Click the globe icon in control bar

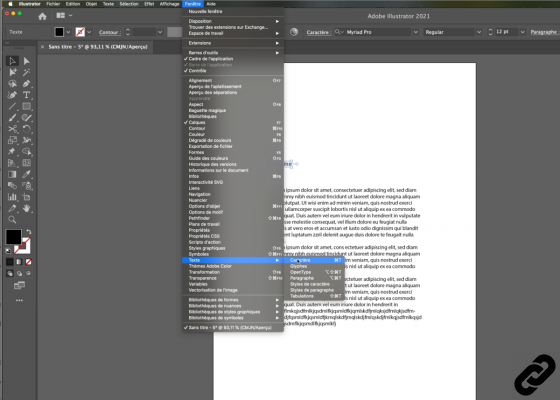click(x=294, y=32)
